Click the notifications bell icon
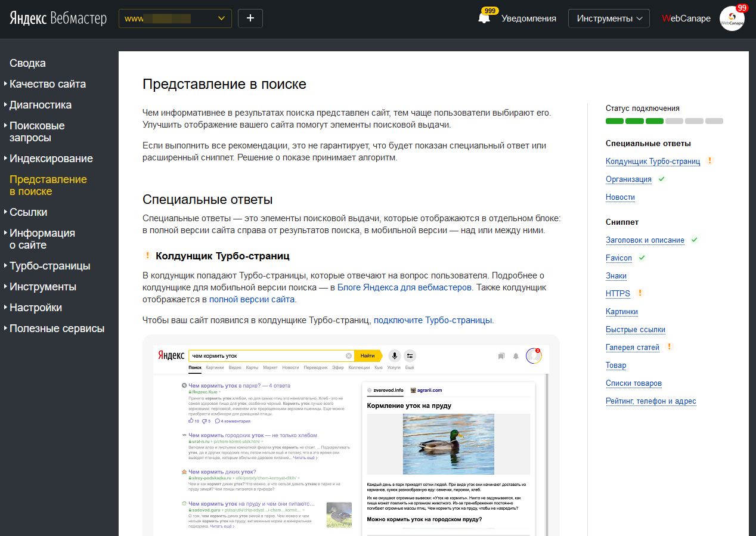Viewport: 756px width, 536px height. [x=484, y=18]
